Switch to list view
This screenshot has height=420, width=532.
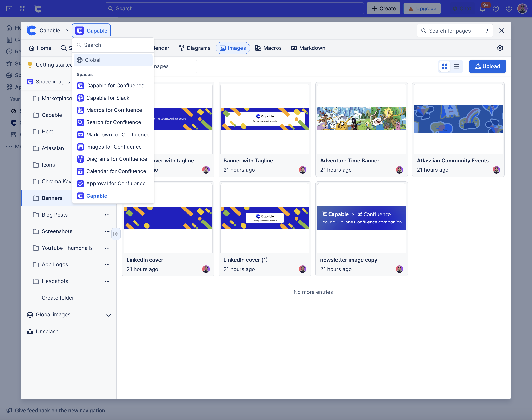tap(457, 66)
